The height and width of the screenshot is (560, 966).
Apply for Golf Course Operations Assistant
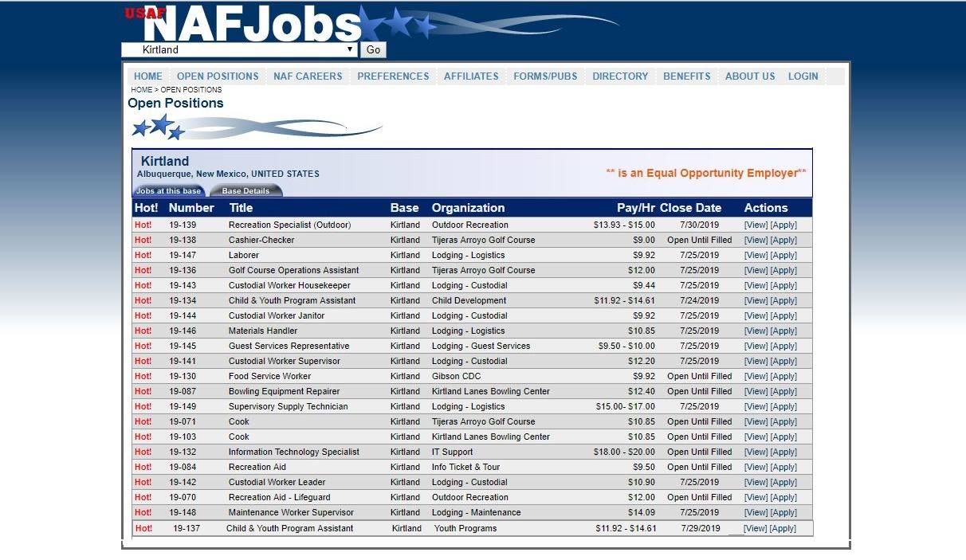click(783, 271)
